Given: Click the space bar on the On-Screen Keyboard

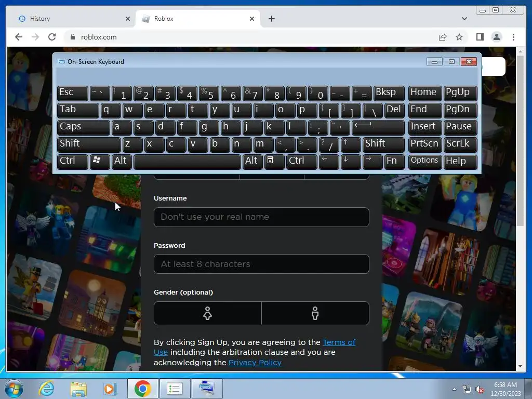Looking at the screenshot, I should 187,162.
